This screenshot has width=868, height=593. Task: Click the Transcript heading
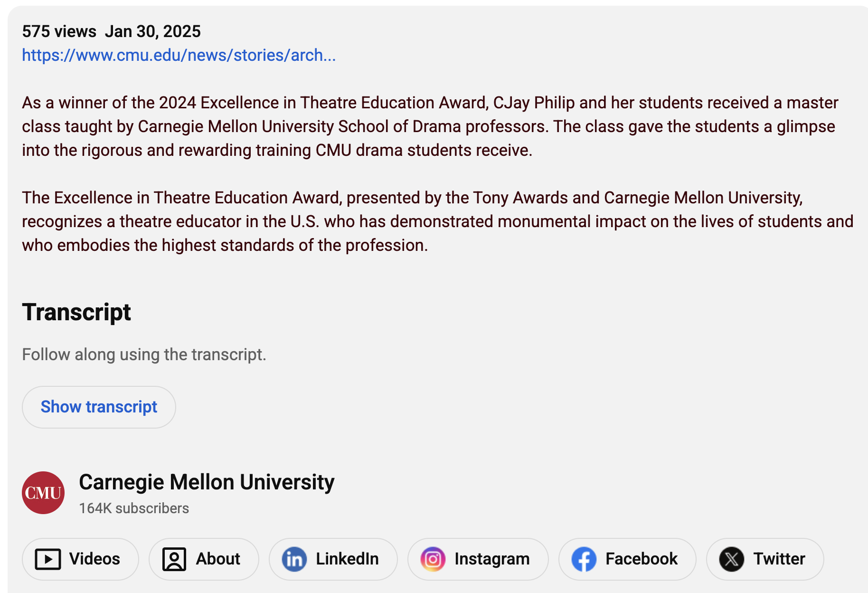(x=76, y=312)
